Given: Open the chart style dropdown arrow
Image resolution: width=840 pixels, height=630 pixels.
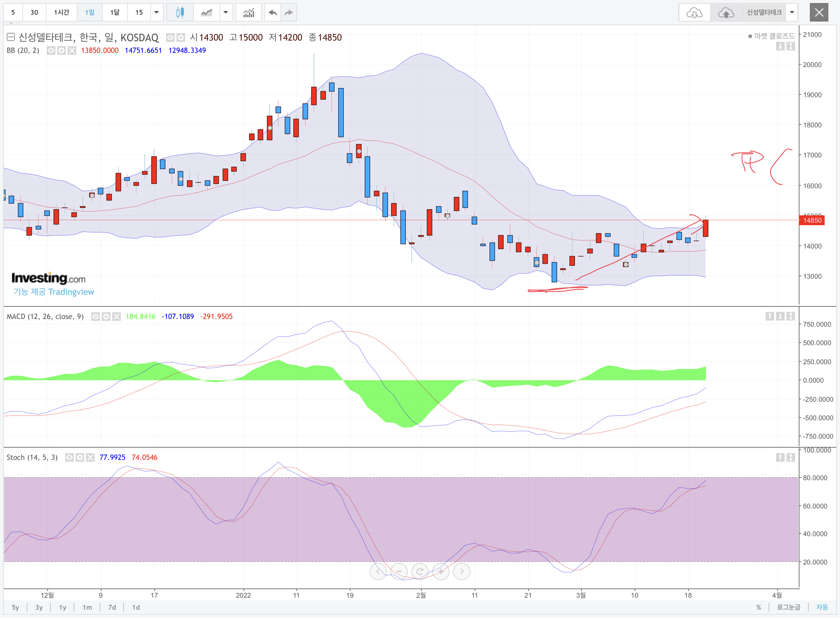Looking at the screenshot, I should tap(226, 13).
